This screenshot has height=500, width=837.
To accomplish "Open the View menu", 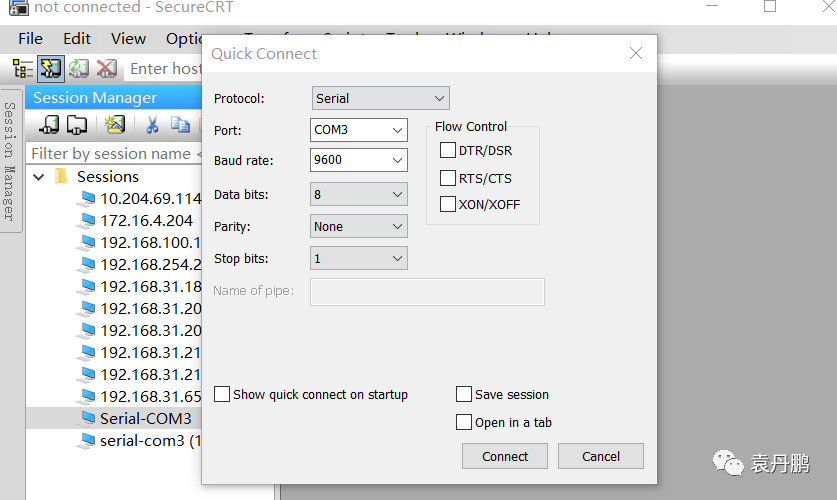I will point(128,38).
